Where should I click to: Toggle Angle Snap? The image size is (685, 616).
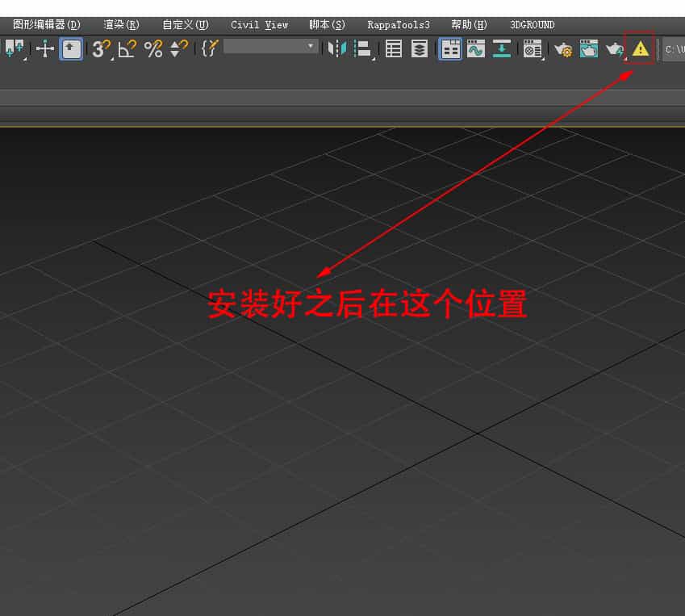point(127,49)
